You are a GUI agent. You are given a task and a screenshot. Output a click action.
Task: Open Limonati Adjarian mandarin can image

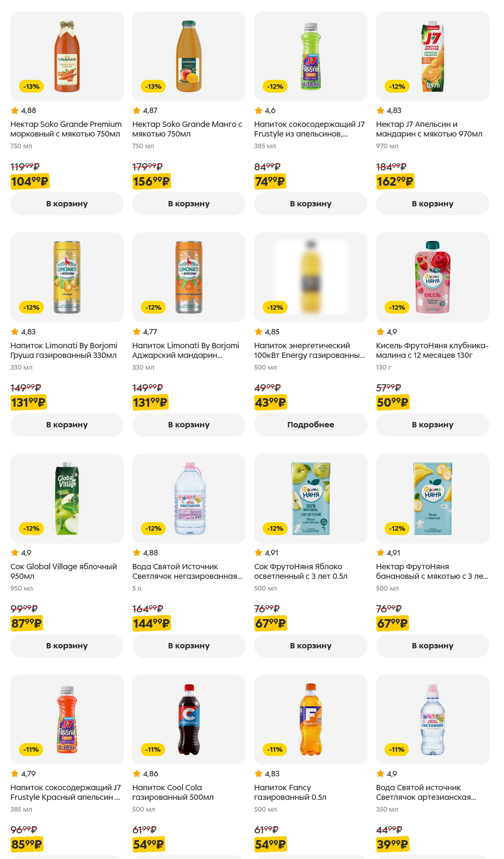click(189, 277)
